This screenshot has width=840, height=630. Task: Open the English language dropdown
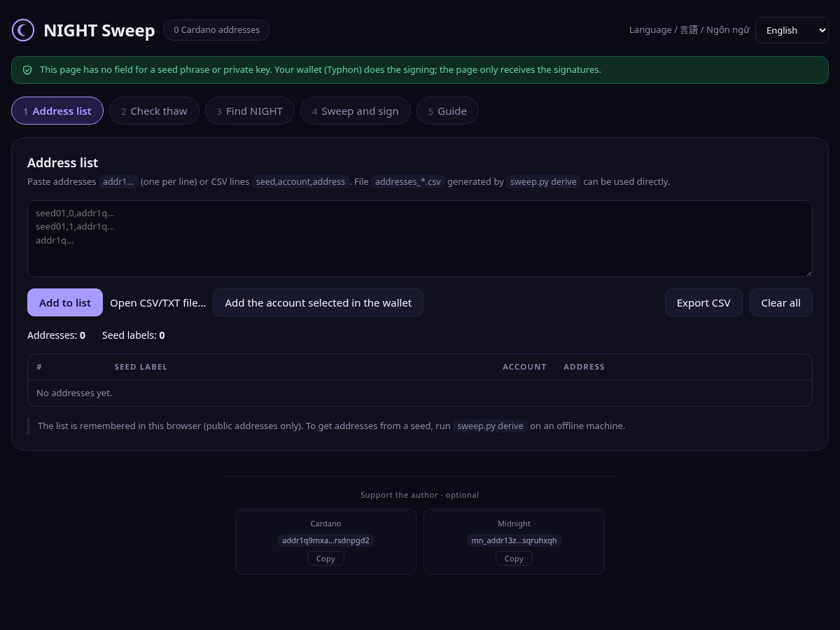pyautogui.click(x=792, y=30)
